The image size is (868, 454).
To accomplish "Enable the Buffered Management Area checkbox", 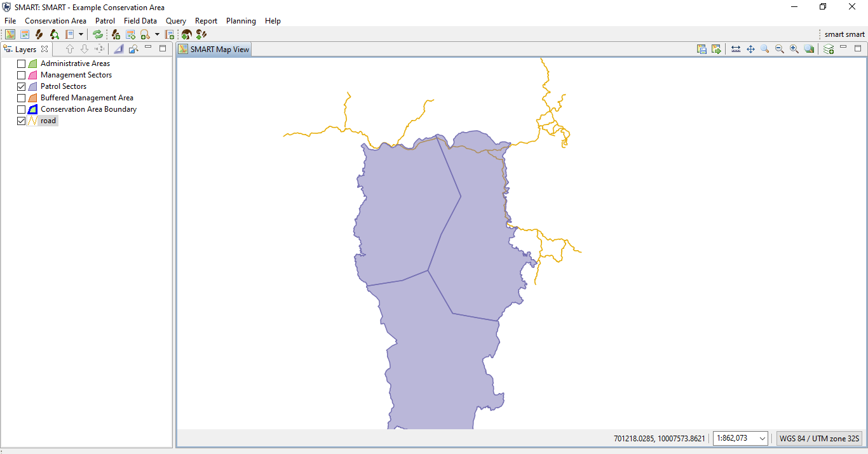I will [x=22, y=98].
